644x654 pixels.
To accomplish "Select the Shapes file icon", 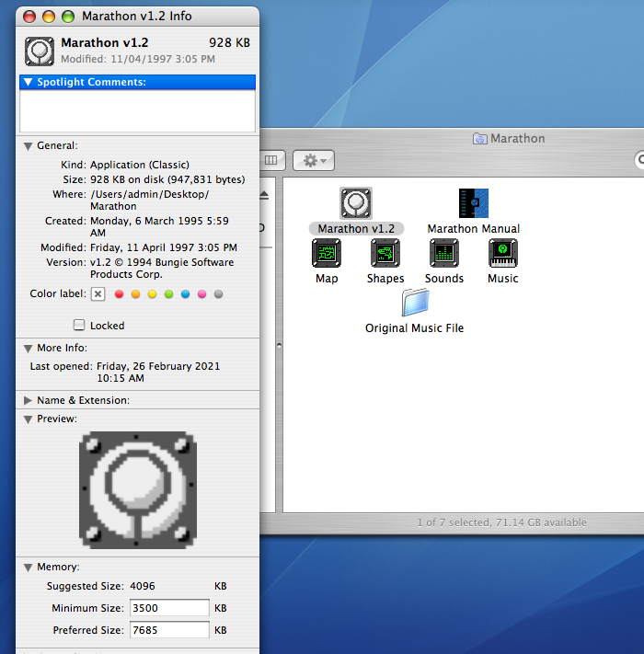I will 385,253.
